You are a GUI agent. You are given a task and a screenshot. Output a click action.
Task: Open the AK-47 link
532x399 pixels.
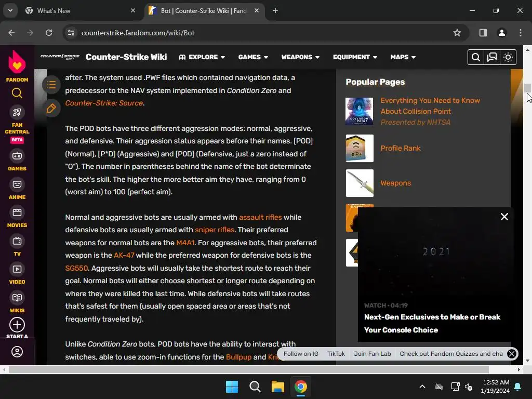click(124, 255)
